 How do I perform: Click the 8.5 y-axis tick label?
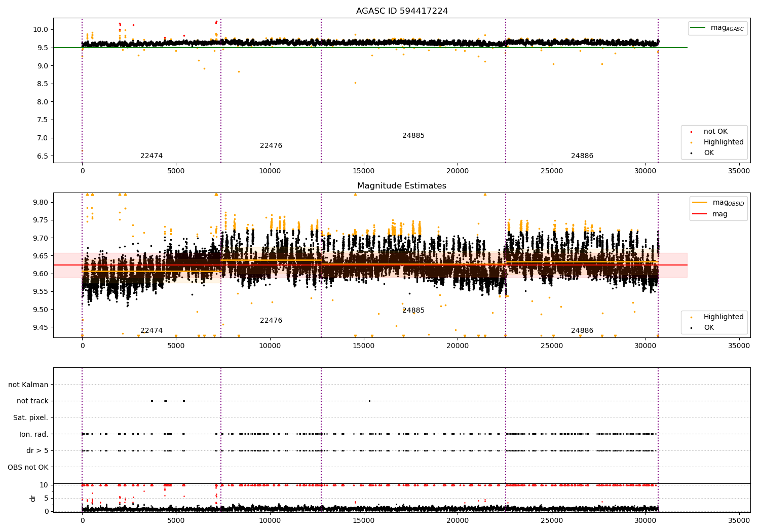coord(42,84)
